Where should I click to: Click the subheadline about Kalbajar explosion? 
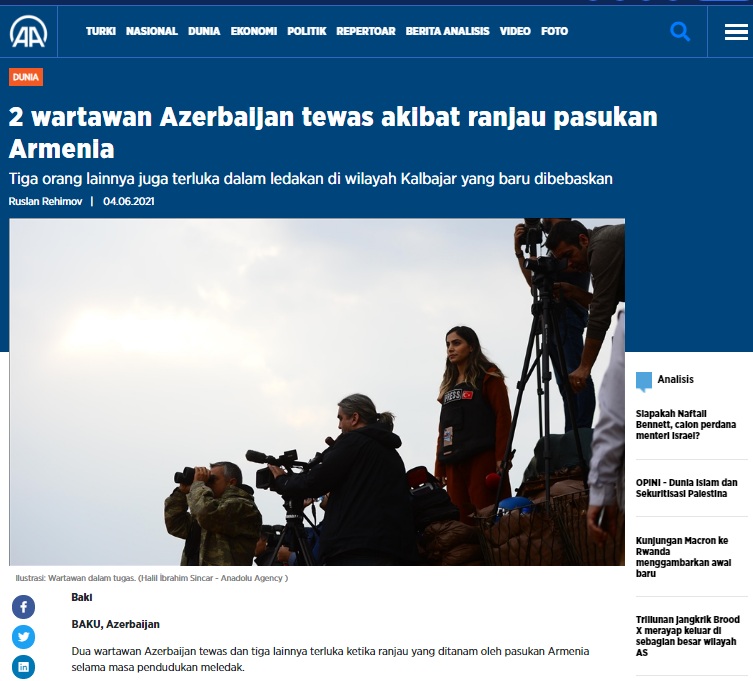(x=311, y=179)
